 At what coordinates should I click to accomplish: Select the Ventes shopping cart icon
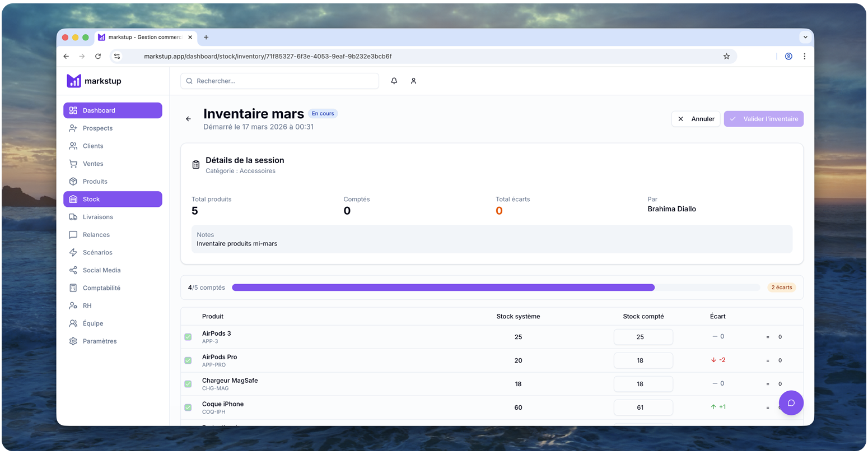(74, 163)
